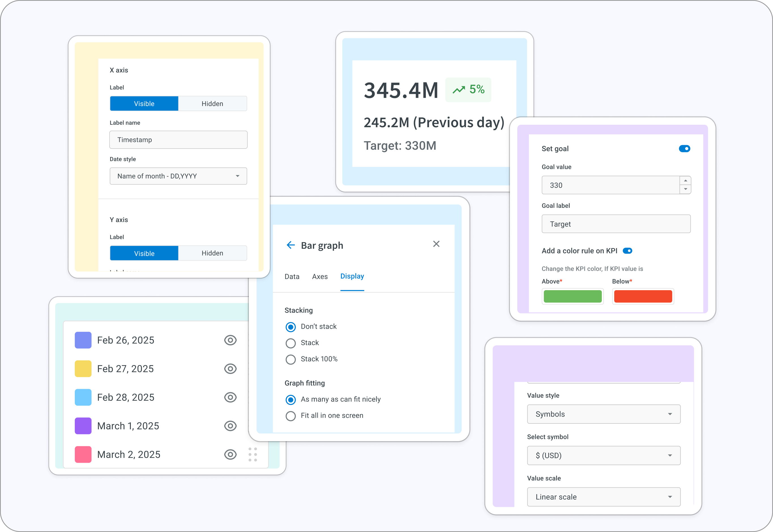Click the green trend 5% badge
This screenshot has width=773, height=532.
tap(468, 90)
